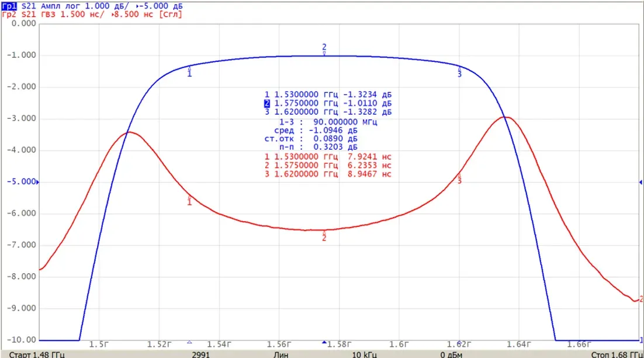Click the п-п : 0.3203 дБ statistic

(x=318, y=147)
